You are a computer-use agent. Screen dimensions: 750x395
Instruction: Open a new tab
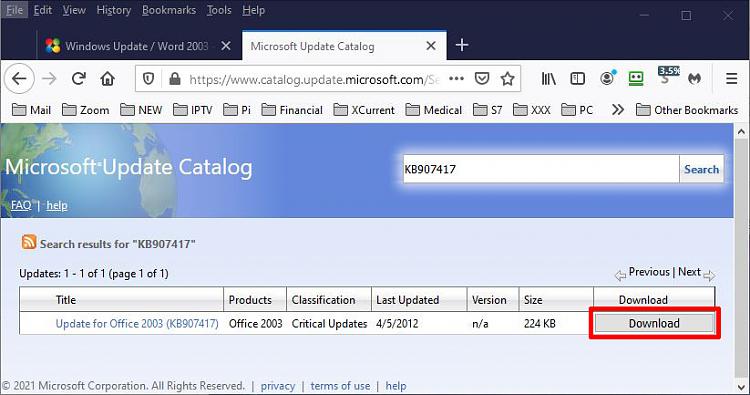(x=462, y=45)
